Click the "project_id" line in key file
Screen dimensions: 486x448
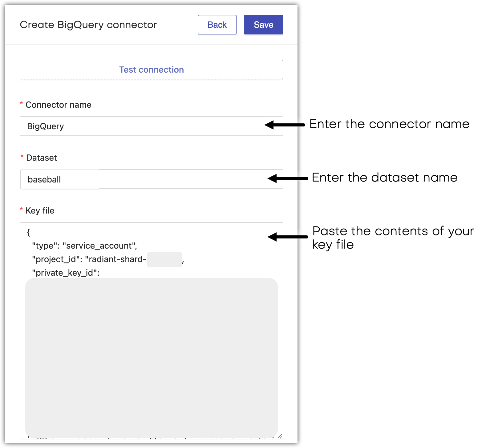coord(108,259)
